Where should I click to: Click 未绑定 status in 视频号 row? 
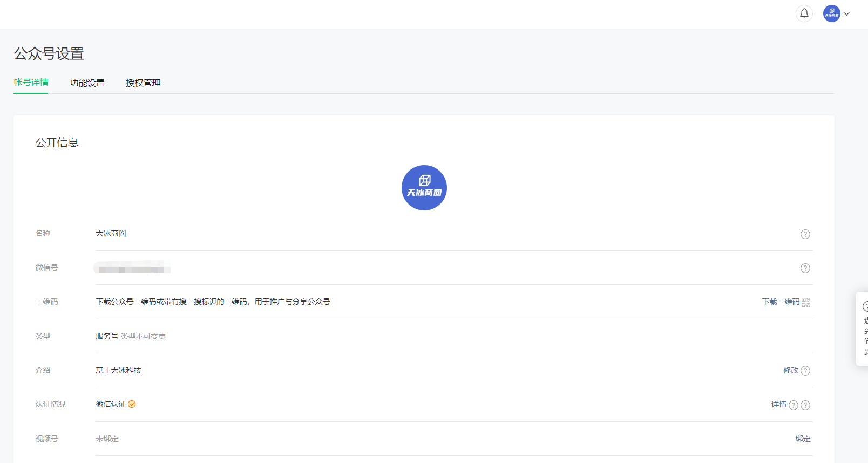(107, 439)
